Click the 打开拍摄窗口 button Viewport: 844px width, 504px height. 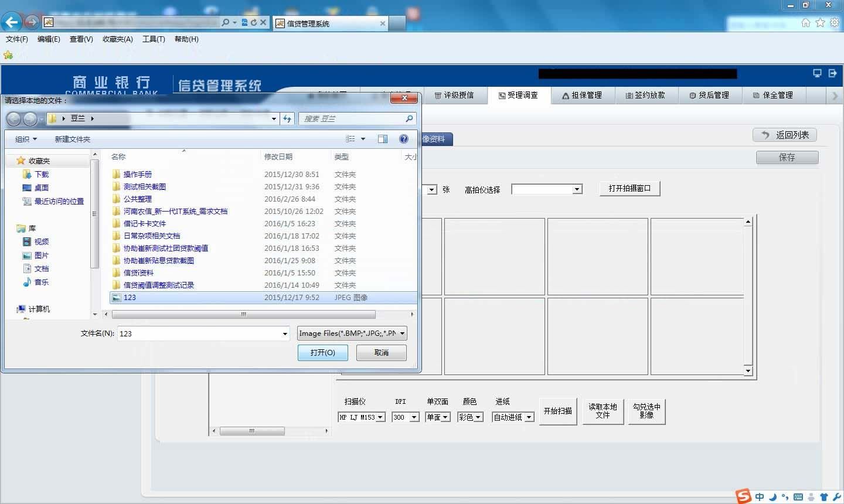coord(630,188)
